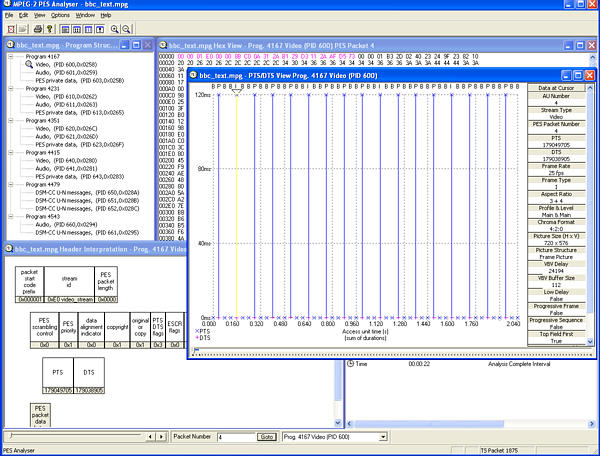Open the View menu
This screenshot has height=456, width=600.
coord(39,15)
